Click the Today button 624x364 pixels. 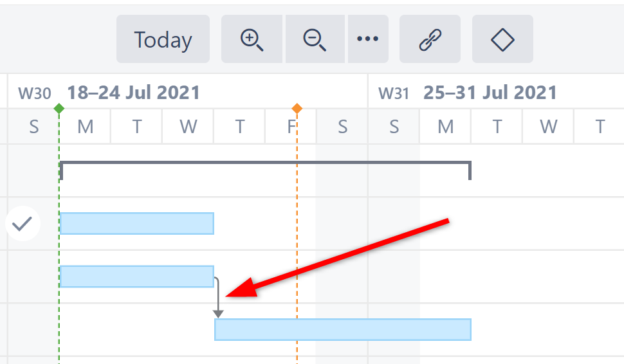tap(163, 40)
